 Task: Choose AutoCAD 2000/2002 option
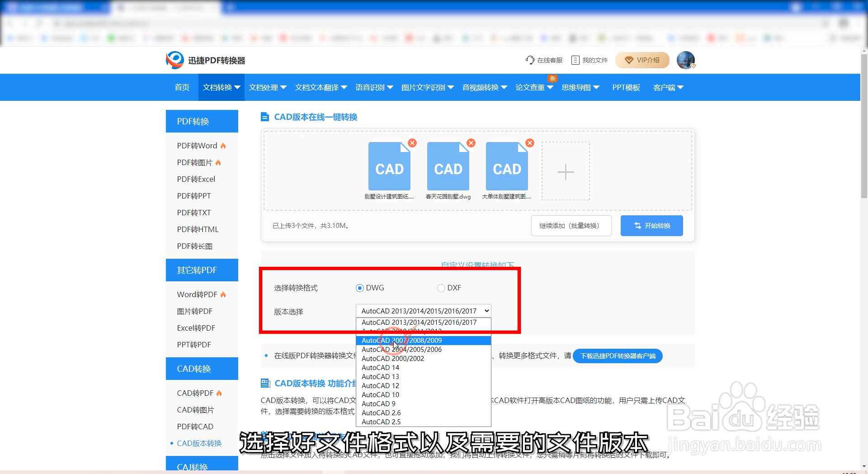click(x=423, y=359)
